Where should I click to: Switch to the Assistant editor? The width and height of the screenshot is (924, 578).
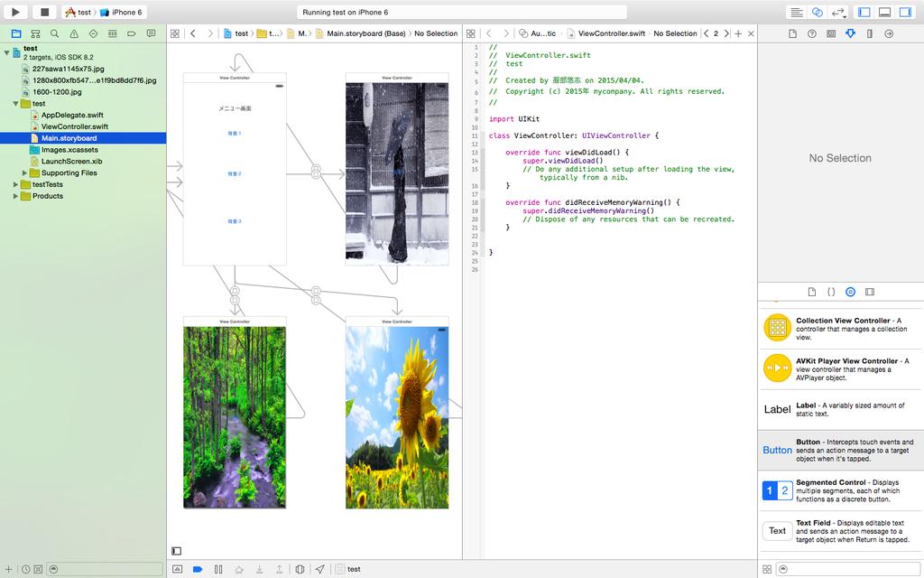tap(817, 12)
